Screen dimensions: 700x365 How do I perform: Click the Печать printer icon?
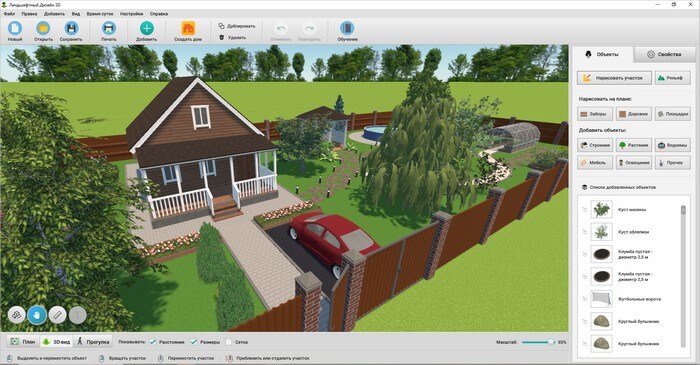tap(108, 29)
